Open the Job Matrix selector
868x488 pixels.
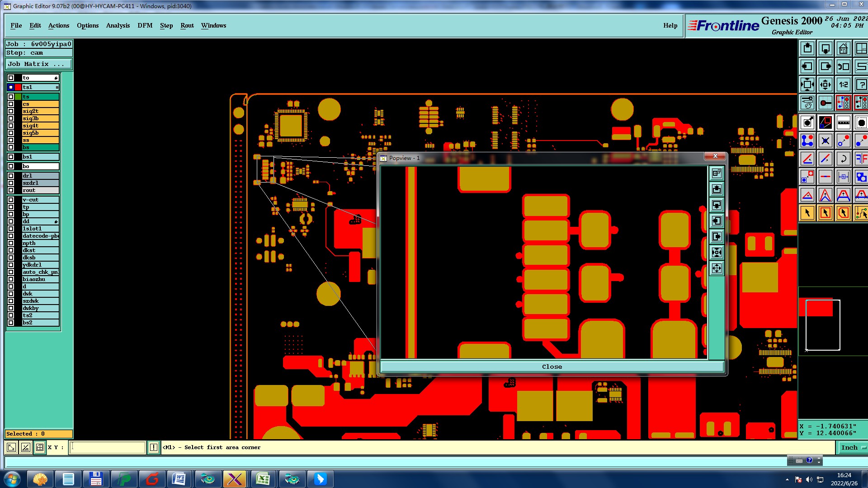(38, 64)
